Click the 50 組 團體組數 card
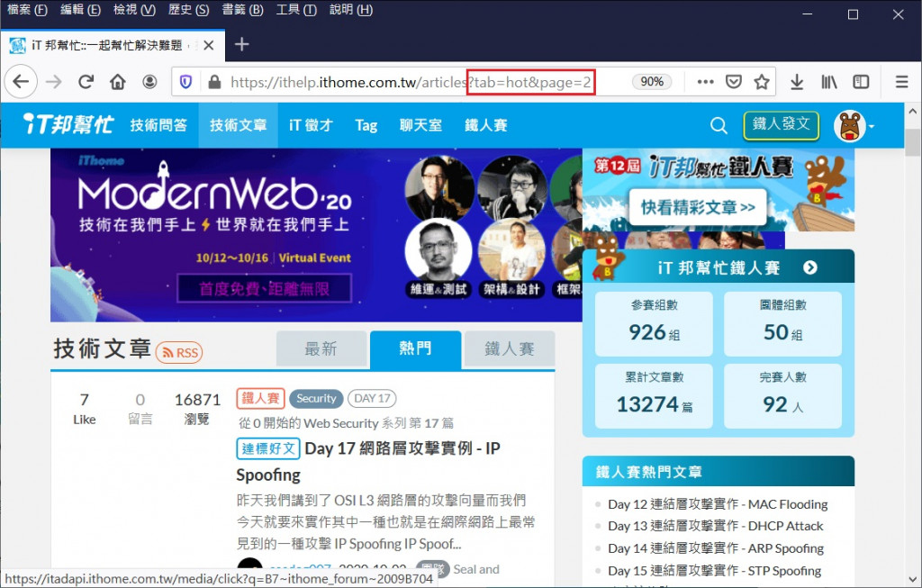922x588 pixels. point(782,324)
